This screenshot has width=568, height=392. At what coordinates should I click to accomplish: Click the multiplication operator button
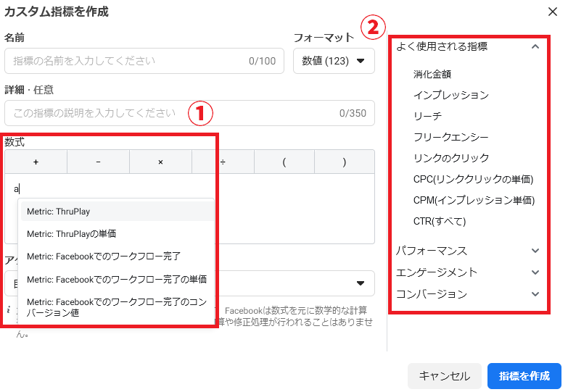tap(160, 162)
